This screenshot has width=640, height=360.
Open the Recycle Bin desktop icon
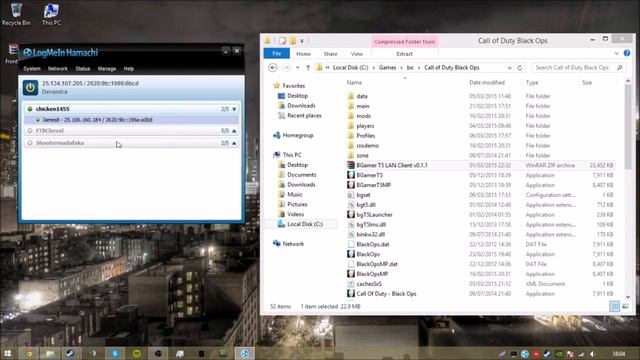tap(16, 15)
